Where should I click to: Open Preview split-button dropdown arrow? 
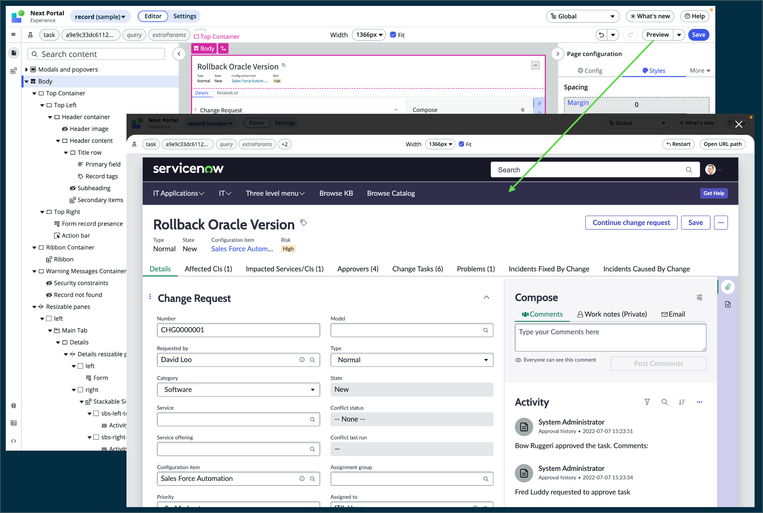(x=679, y=35)
